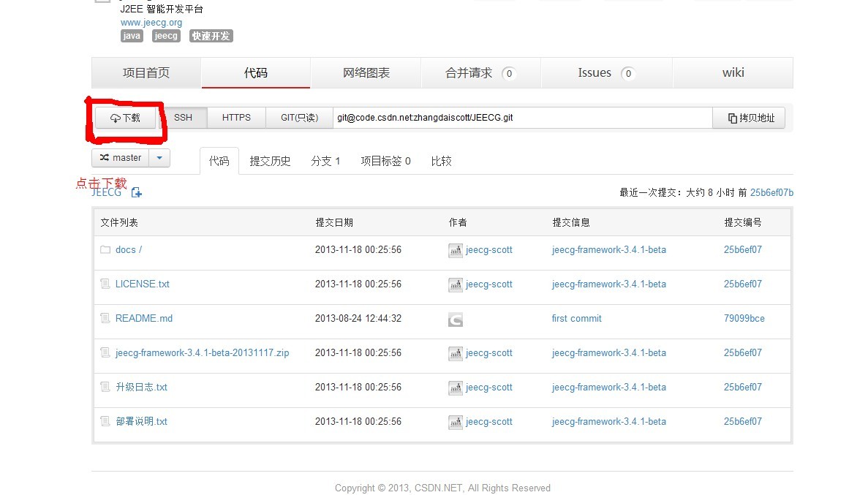This screenshot has height=495, width=868.
Task: Select the SSH protocol option
Action: click(184, 118)
